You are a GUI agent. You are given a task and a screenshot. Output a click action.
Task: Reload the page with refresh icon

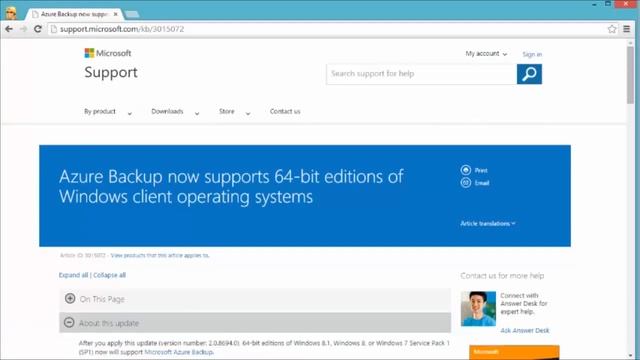coord(38,29)
